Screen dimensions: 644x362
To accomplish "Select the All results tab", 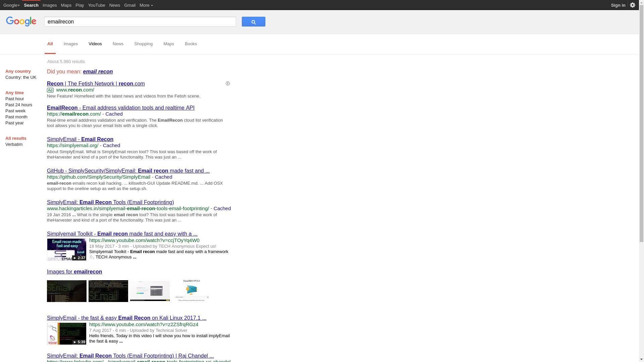I will 50,44.
